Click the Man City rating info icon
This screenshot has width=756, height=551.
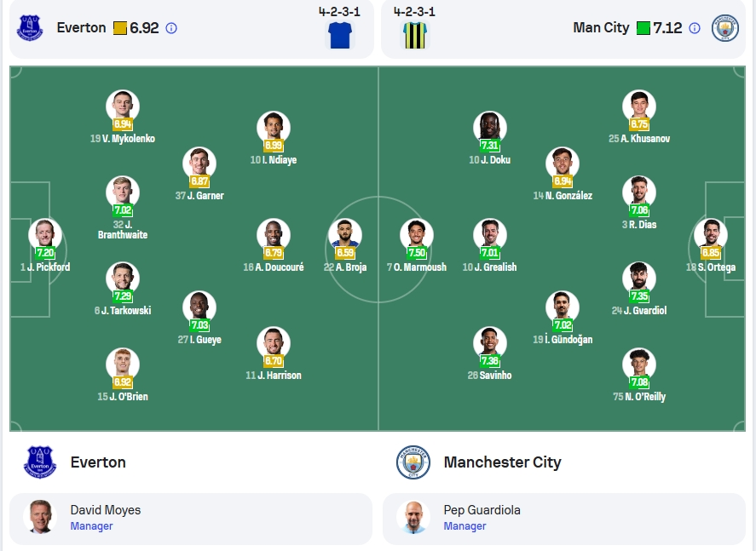pyautogui.click(x=695, y=28)
